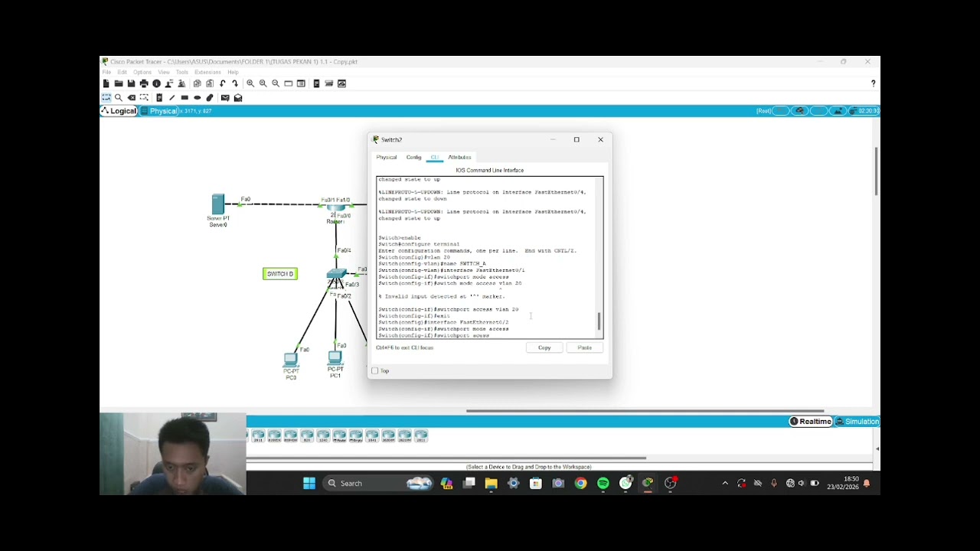The image size is (980, 551).
Task: Activate the Select tool
Action: [x=106, y=98]
